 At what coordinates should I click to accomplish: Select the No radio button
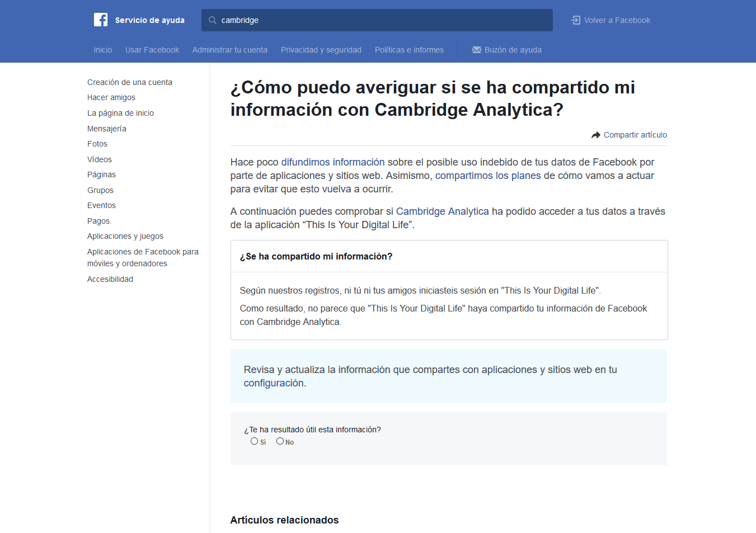280,441
